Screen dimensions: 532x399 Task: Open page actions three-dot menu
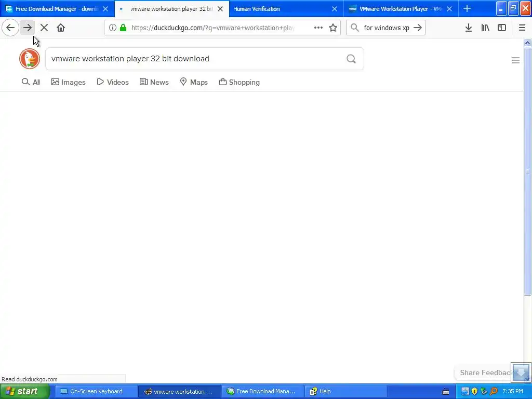tap(318, 28)
